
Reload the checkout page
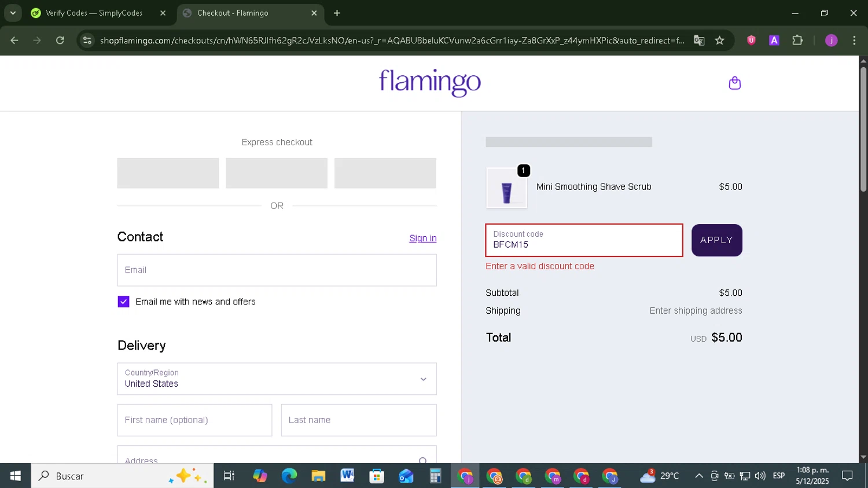(60, 41)
